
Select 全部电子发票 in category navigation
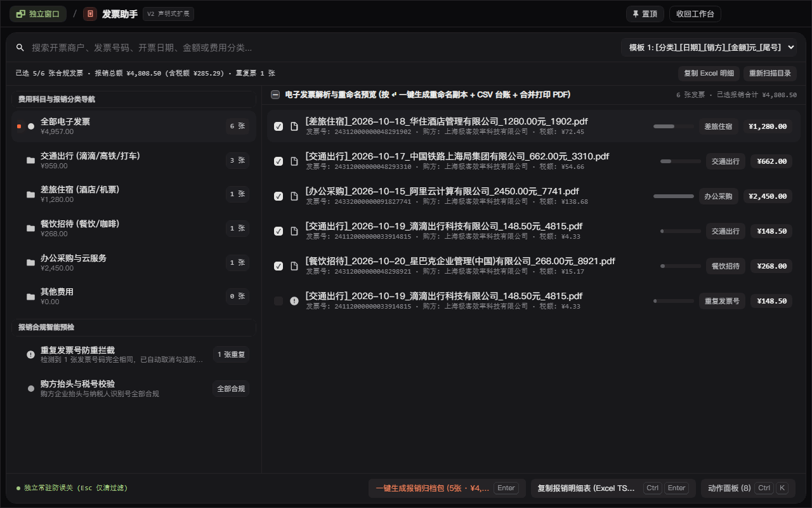click(x=134, y=126)
